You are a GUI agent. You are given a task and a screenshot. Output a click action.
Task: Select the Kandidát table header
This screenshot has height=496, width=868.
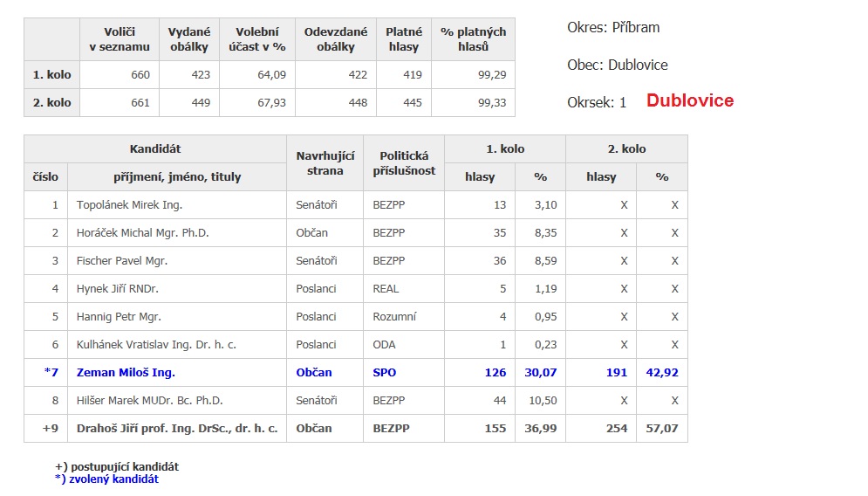tap(155, 148)
